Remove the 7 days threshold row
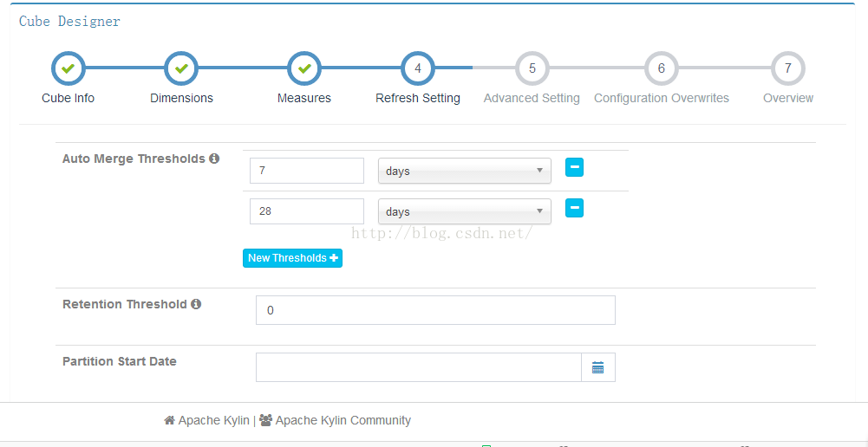This screenshot has width=868, height=447. tap(574, 167)
